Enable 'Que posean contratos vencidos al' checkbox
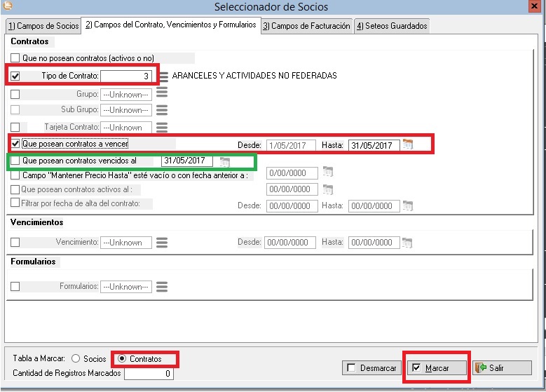Viewport: 546px width, 392px height. coord(15,161)
